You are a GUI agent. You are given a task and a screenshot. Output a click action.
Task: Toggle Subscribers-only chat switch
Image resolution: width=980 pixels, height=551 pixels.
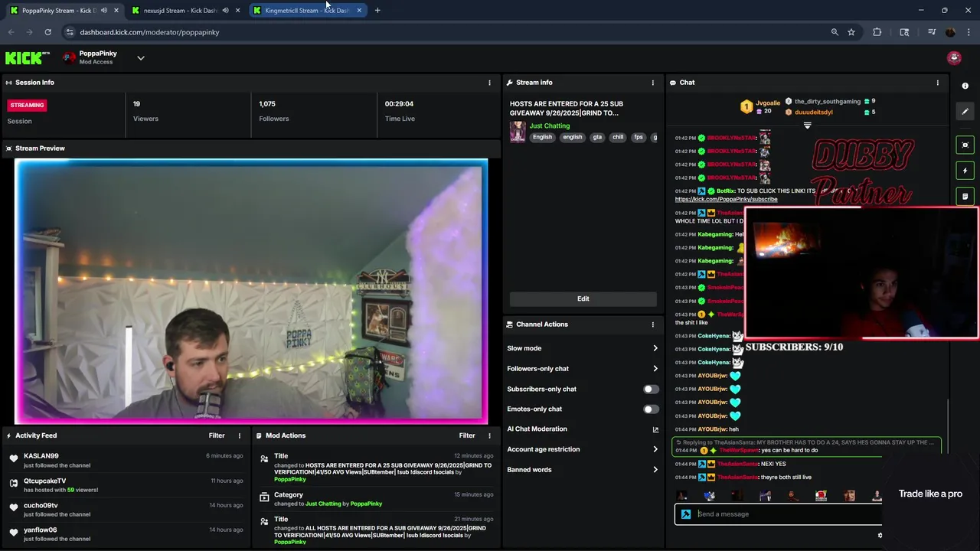[x=651, y=389]
